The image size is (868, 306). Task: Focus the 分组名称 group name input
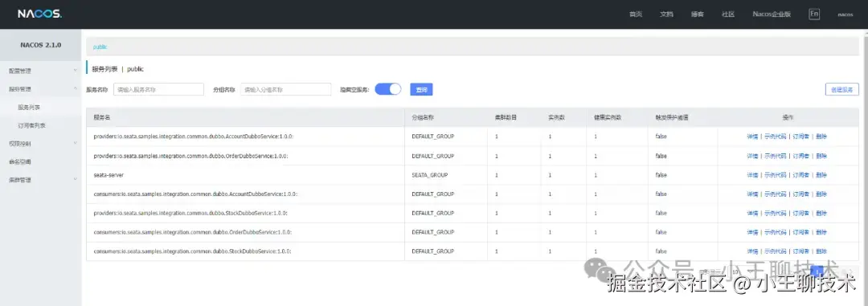(x=285, y=89)
